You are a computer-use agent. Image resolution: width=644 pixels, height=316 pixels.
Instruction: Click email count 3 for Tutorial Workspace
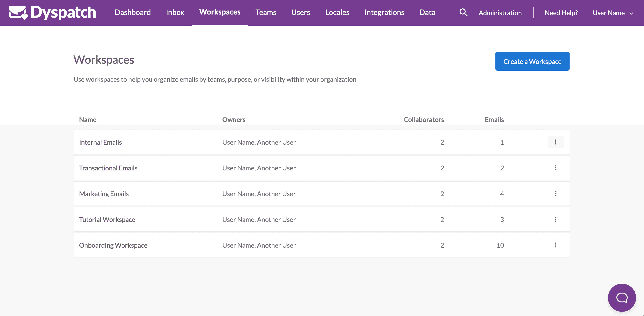(x=502, y=220)
